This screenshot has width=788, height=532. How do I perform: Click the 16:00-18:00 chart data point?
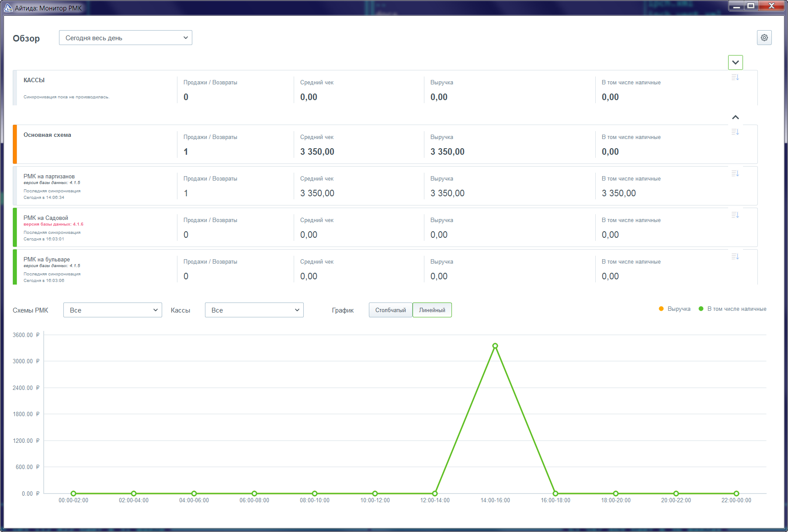coord(555,494)
